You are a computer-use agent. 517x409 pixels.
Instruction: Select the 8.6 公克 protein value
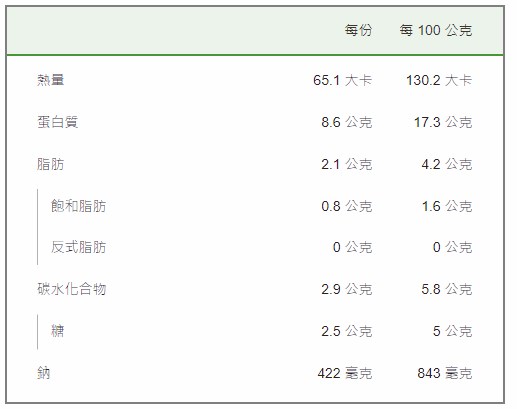pos(347,122)
